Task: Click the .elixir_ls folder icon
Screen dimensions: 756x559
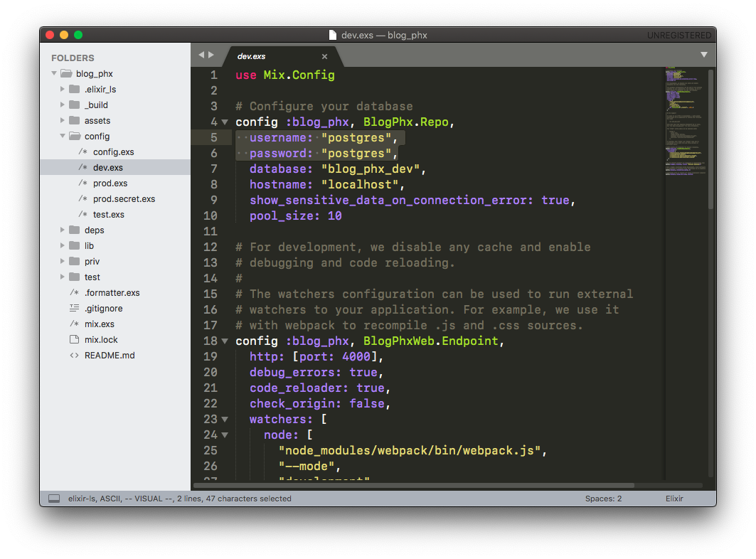Action: [x=74, y=89]
